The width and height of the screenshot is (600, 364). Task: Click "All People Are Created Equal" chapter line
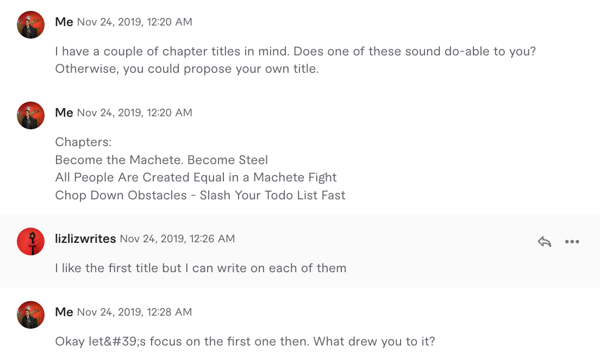coord(196,178)
